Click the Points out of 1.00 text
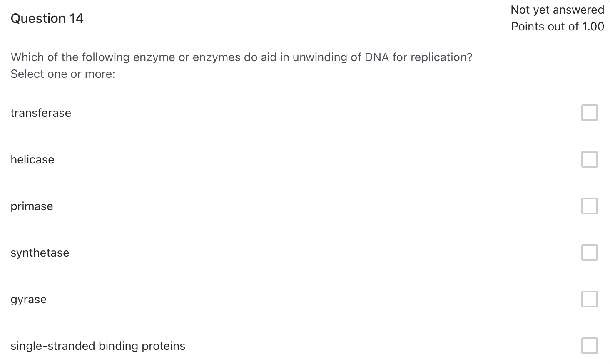The height and width of the screenshot is (364, 610). pos(558,26)
